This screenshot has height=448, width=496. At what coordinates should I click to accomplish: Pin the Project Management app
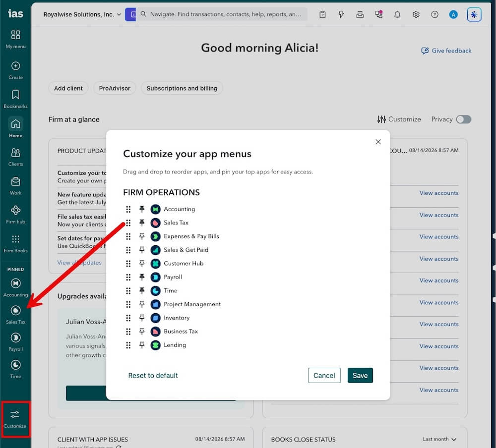(142, 304)
